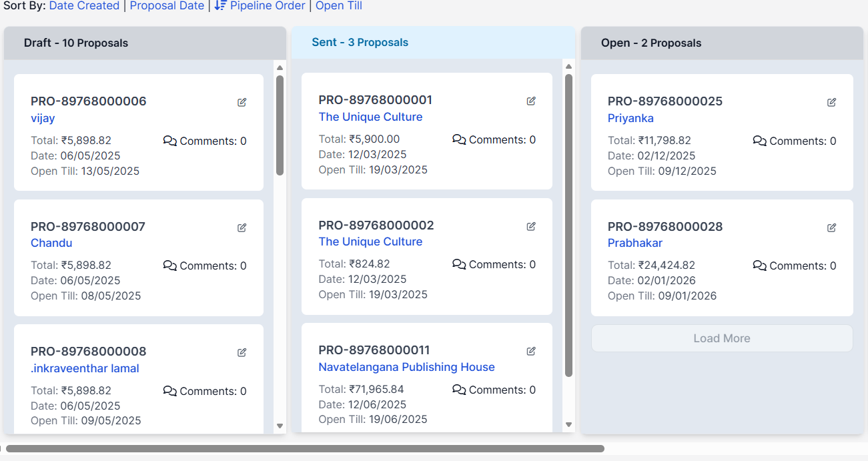Open the Chandu customer link
This screenshot has width=868, height=461.
[x=51, y=243]
